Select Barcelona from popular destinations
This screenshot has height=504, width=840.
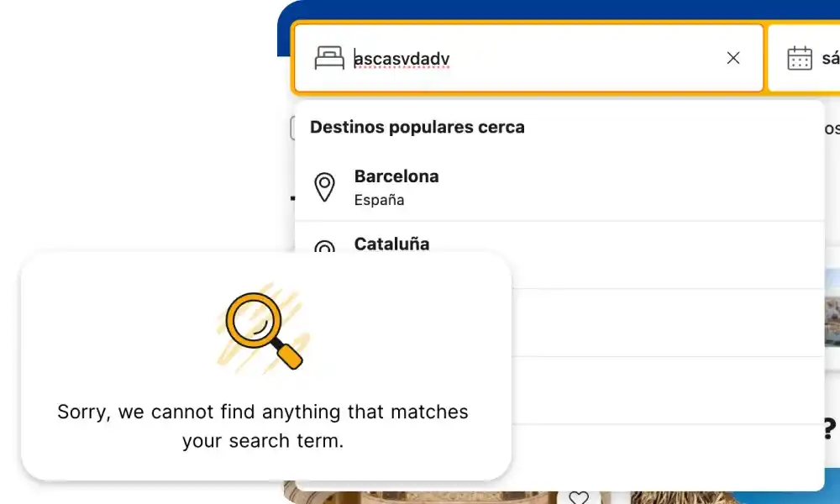pos(396,177)
